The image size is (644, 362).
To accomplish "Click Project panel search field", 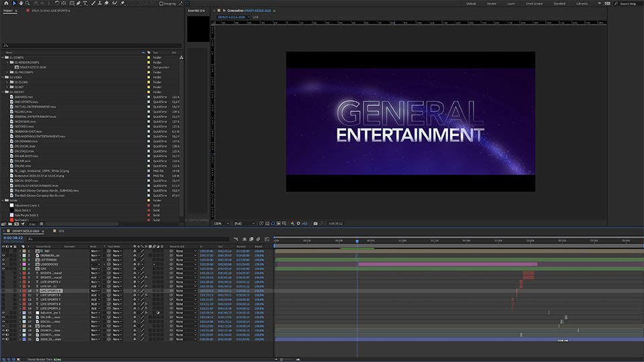I will pos(92,46).
